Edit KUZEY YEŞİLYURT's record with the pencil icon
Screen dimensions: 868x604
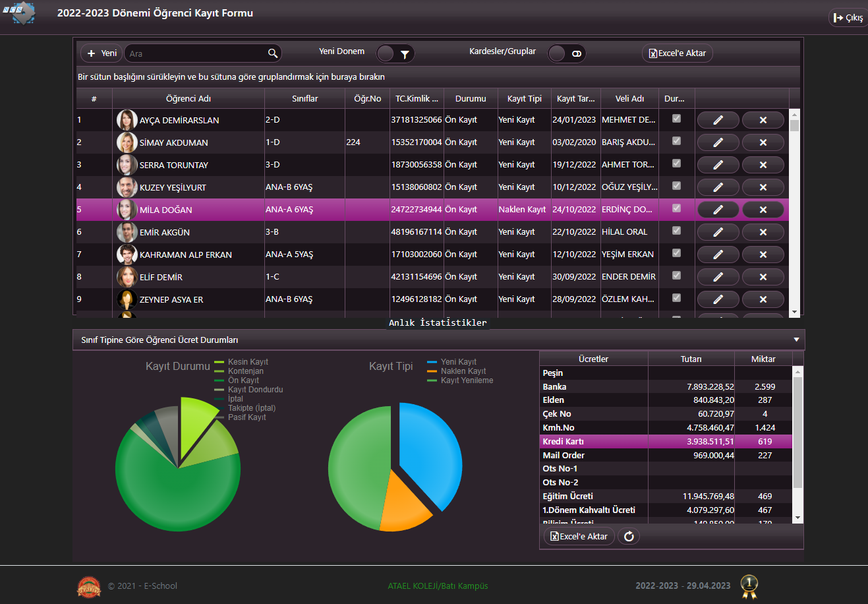pyautogui.click(x=718, y=187)
